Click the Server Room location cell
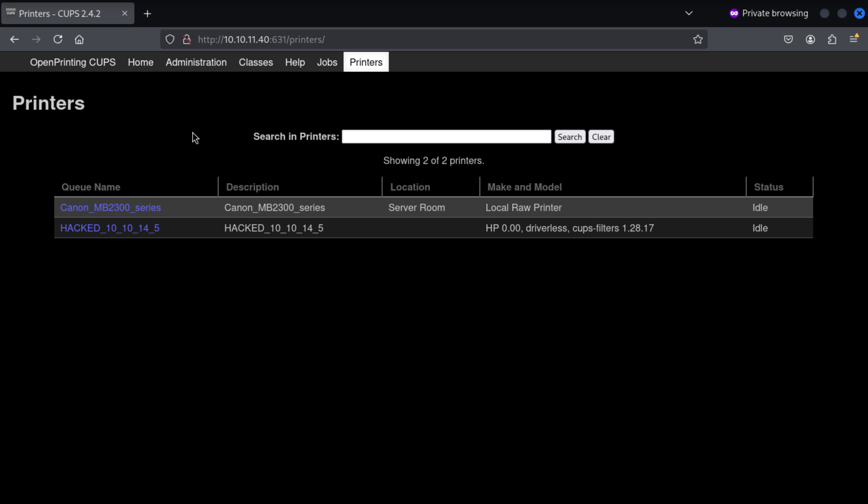This screenshot has height=504, width=868. [x=417, y=207]
